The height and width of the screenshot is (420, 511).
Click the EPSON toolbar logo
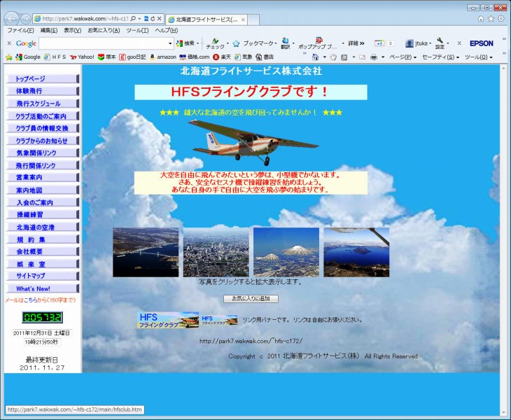[481, 43]
